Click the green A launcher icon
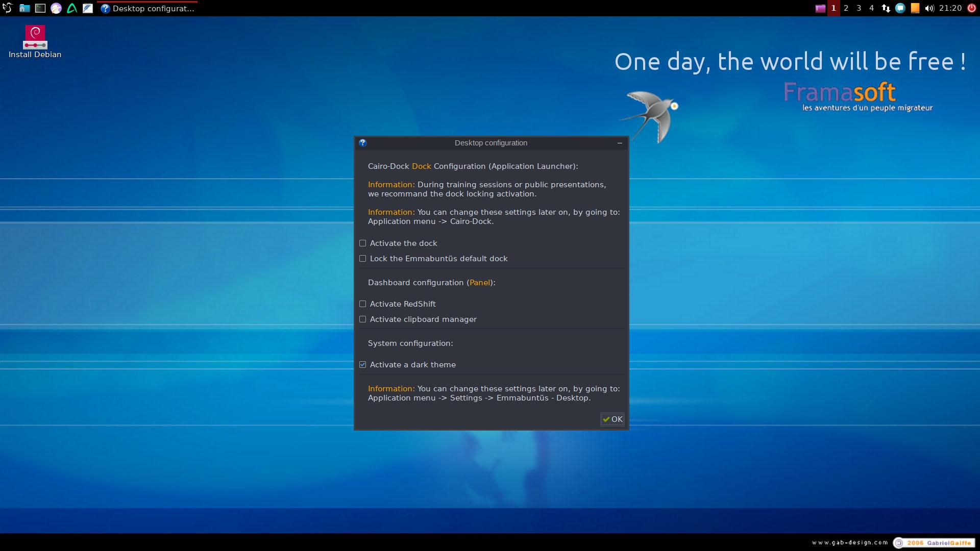The height and width of the screenshot is (551, 980). pos(72,8)
